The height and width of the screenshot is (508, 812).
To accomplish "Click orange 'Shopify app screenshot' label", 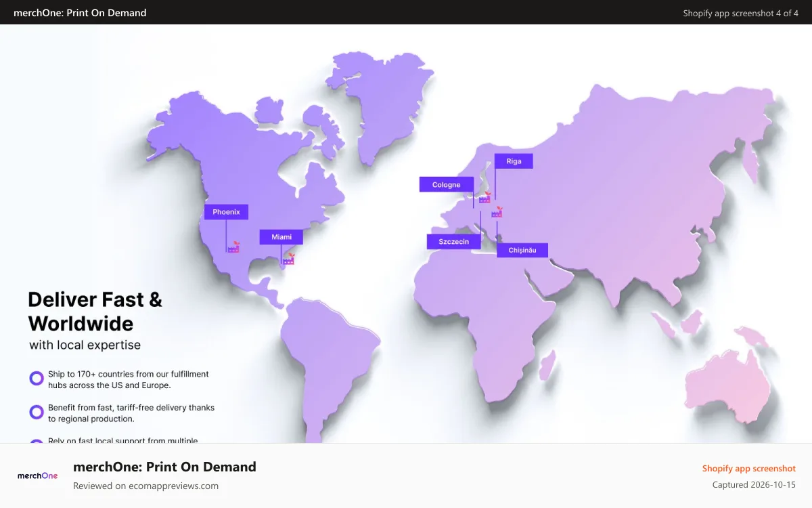I will click(748, 468).
